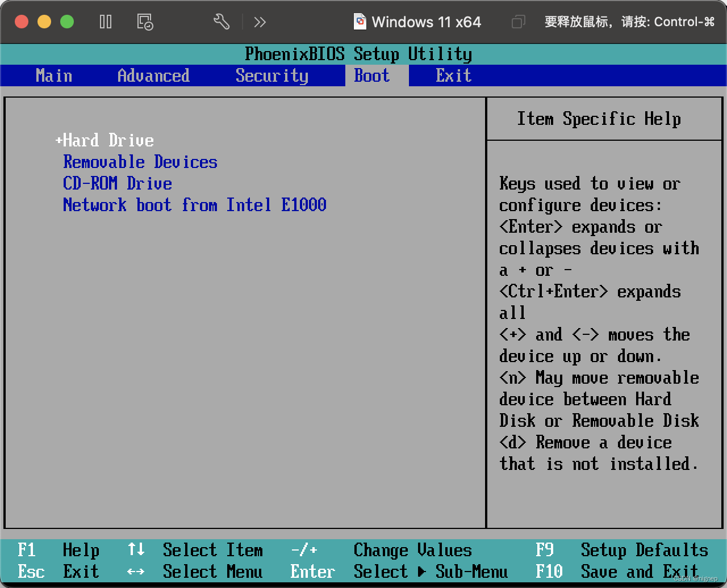Image resolution: width=727 pixels, height=588 pixels.
Task: Click the overlapping windows view icon
Action: point(518,22)
